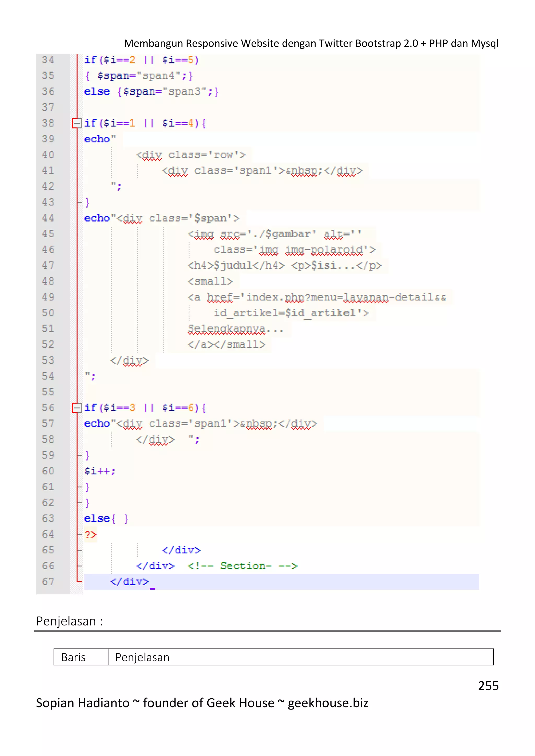Screen dimensions: 535x756
Task: Click the closing brace on line 43
Action: 87,202
